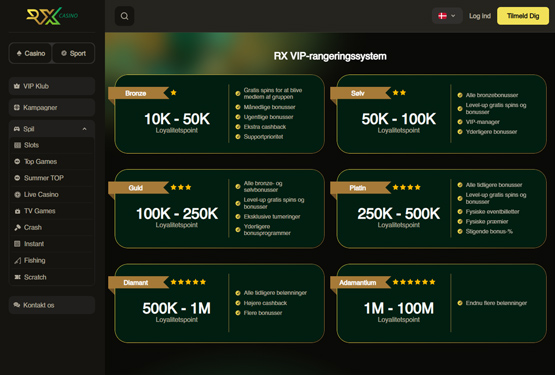
Task: Collapse the Spil section chevron
Action: pyautogui.click(x=85, y=129)
